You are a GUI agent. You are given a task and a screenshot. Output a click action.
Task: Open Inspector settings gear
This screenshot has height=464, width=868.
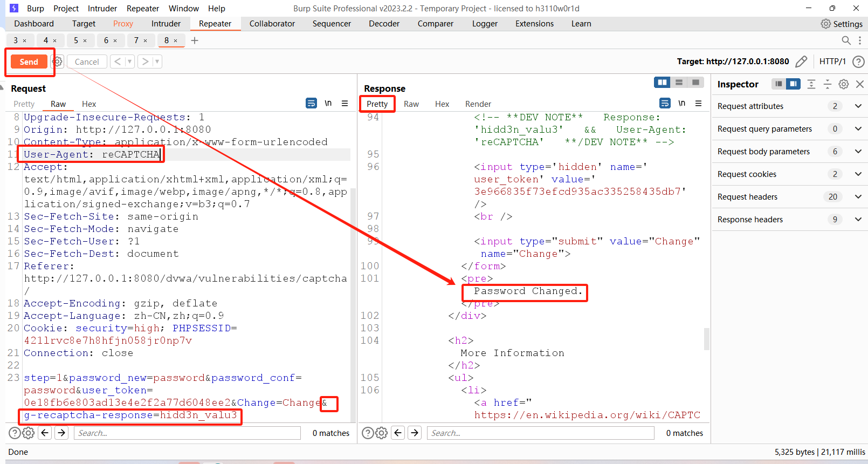tap(844, 84)
